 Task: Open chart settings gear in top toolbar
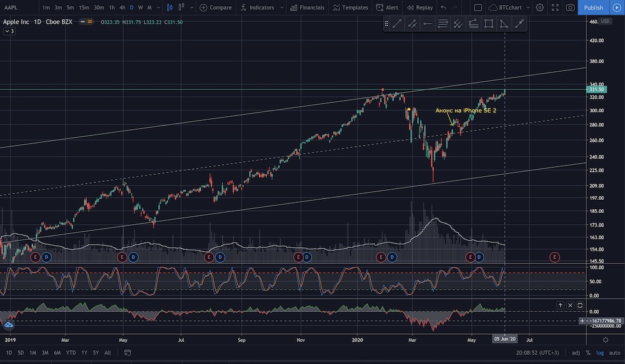[540, 7]
